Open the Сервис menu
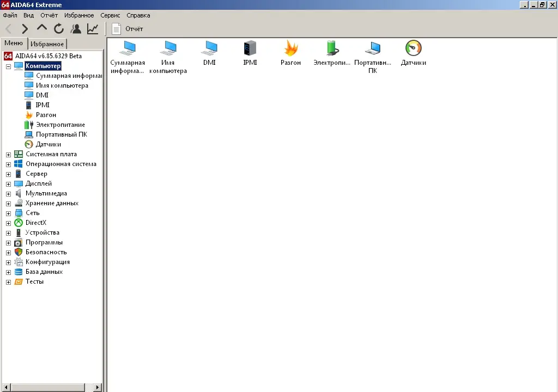558x392 pixels. pyautogui.click(x=110, y=15)
